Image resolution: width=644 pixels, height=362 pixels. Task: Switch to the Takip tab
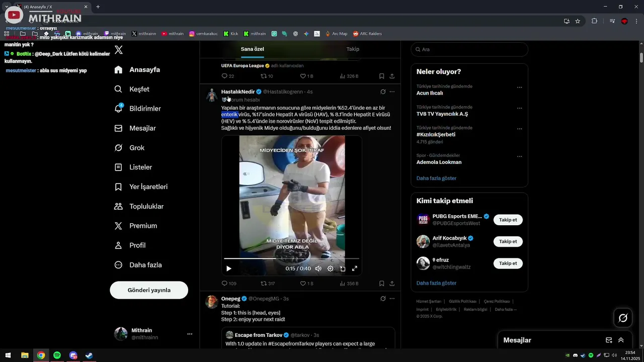pyautogui.click(x=353, y=49)
